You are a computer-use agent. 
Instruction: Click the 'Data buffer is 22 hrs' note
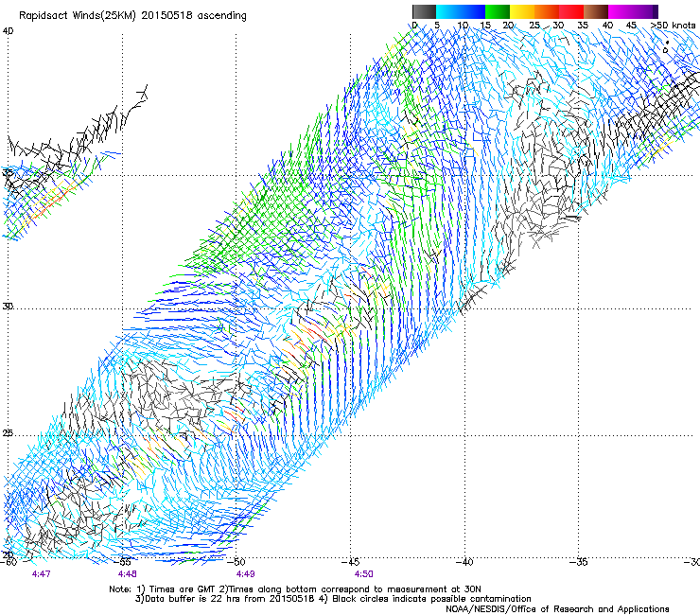pyautogui.click(x=333, y=599)
